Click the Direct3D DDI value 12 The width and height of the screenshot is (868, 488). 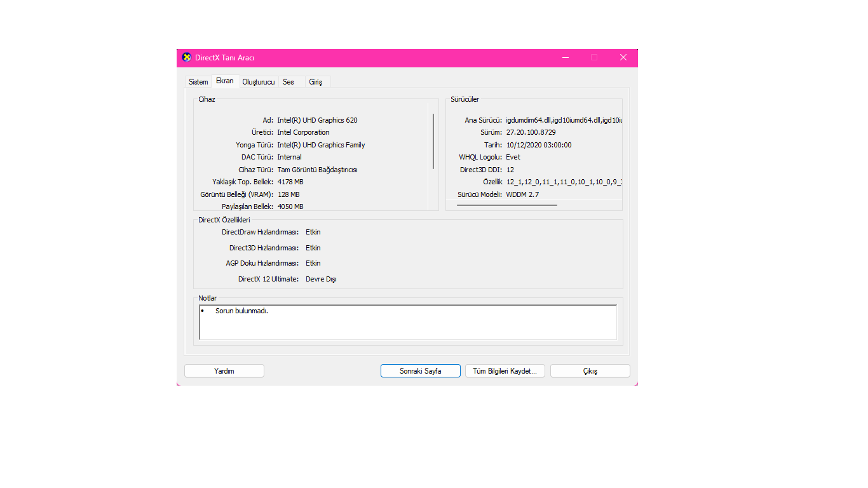(x=510, y=170)
